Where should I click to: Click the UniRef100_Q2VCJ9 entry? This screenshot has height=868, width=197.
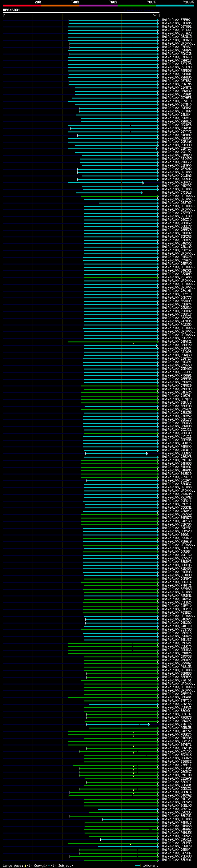pos(176,101)
